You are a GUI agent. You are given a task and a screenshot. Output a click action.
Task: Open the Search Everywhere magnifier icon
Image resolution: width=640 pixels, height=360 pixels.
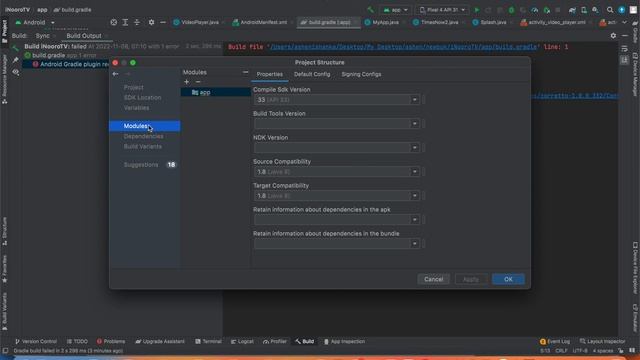(610, 10)
